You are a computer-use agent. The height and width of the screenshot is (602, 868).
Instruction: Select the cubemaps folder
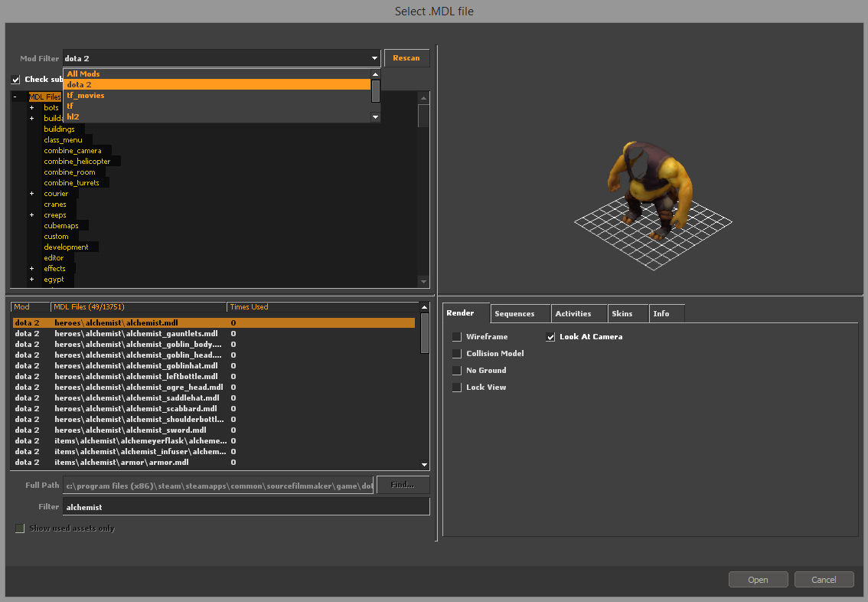[61, 225]
